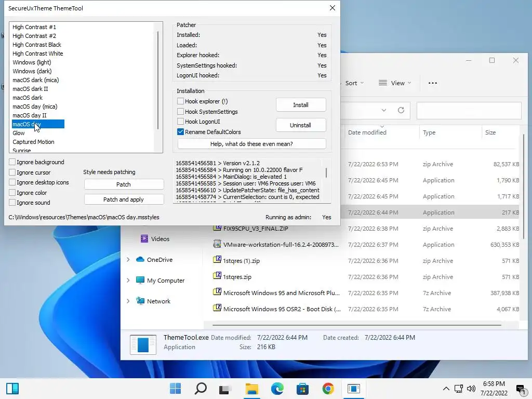Click the VMware-workstation installer icon
The width and height of the screenshot is (532, 399).
(x=217, y=244)
